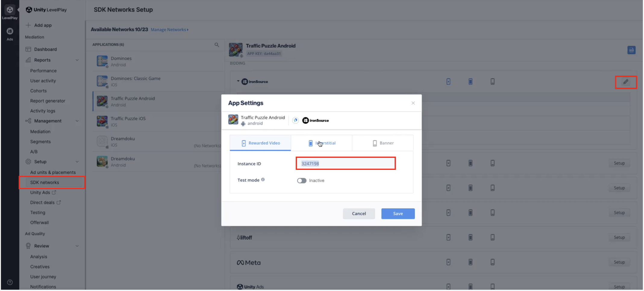Image resolution: width=644 pixels, height=291 pixels.
Task: Select Dreamdoku Android application
Action: click(158, 161)
